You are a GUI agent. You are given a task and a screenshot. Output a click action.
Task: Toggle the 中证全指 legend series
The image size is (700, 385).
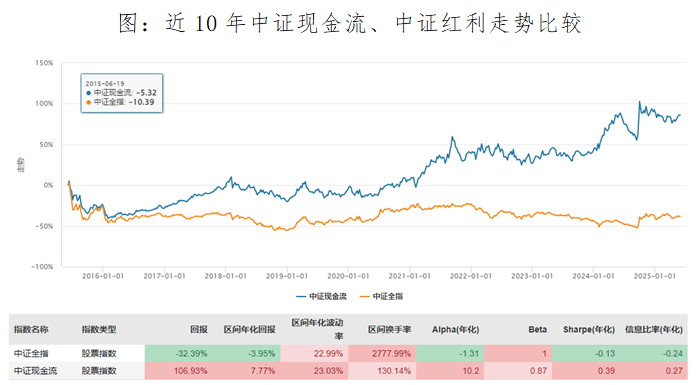click(382, 296)
